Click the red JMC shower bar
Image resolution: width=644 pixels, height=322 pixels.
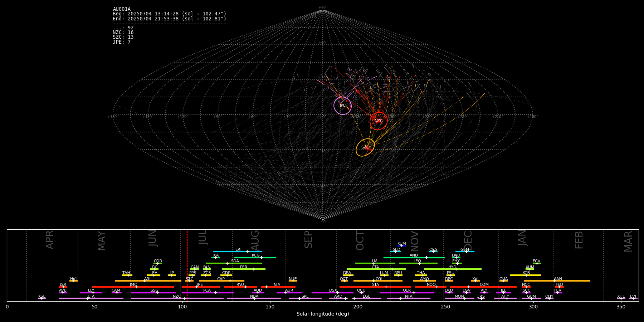tap(133, 287)
